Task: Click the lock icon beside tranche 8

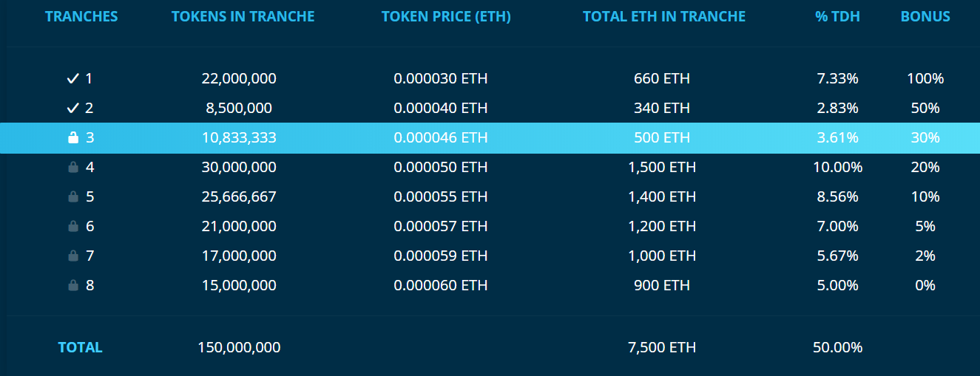Action: [72, 285]
